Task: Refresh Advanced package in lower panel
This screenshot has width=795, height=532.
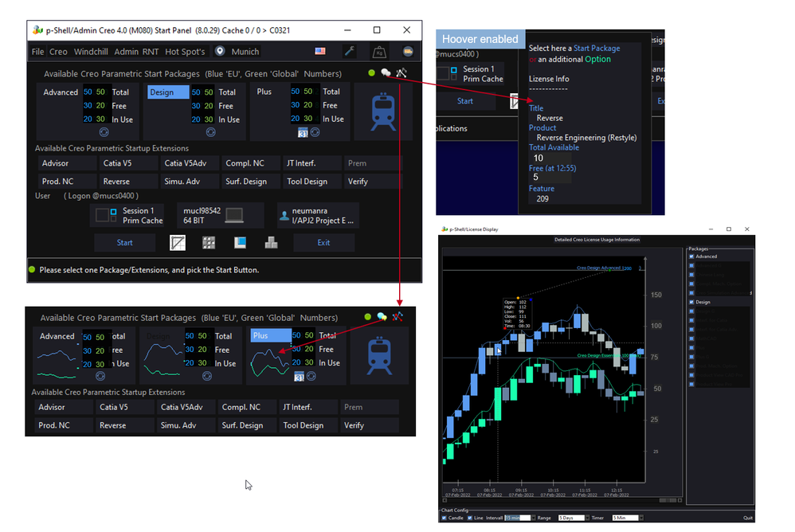Action: pos(100,376)
